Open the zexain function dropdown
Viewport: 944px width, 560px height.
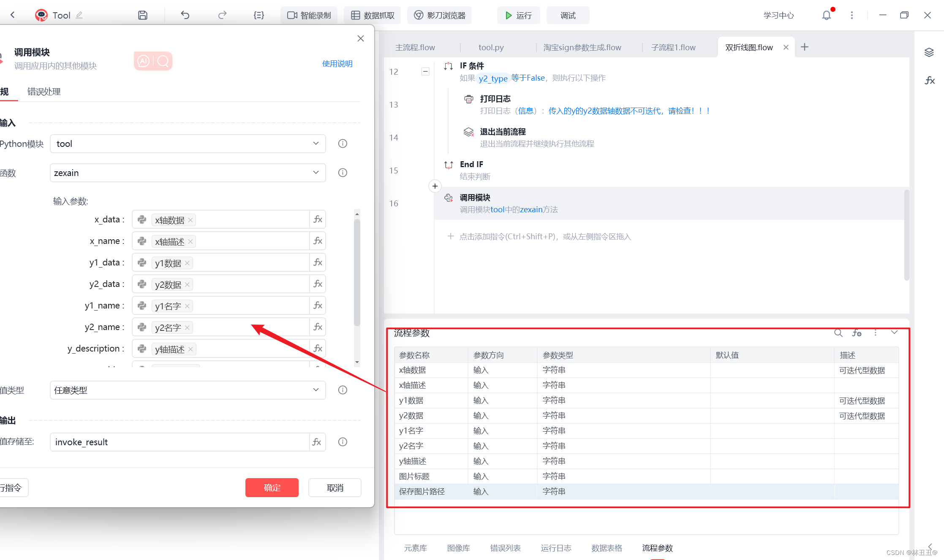tap(188, 173)
